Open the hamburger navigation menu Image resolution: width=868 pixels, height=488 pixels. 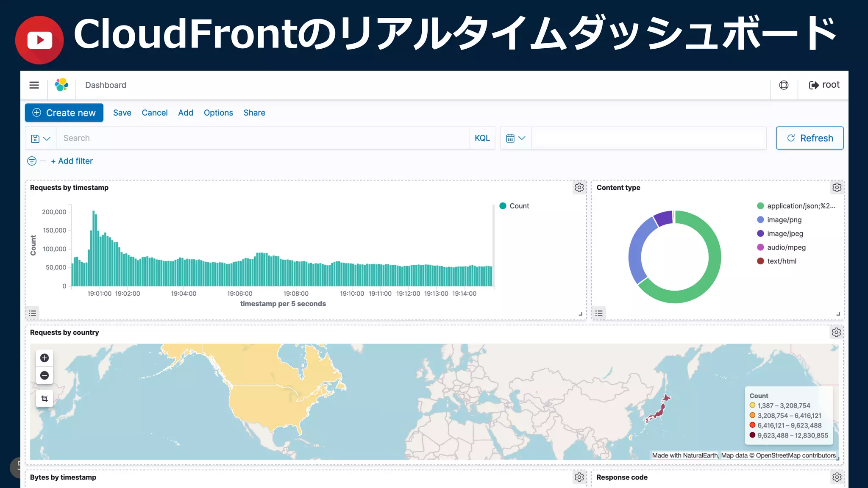pos(34,85)
